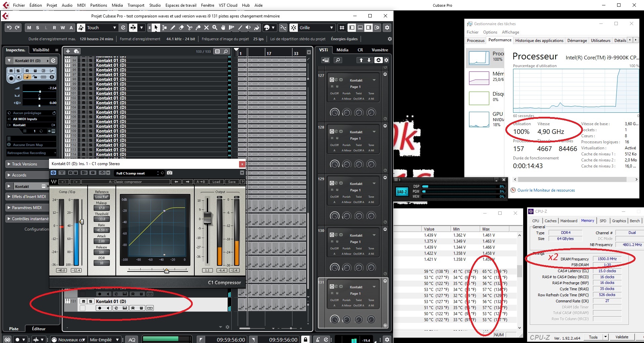Viewport: 644px width, 343px height.
Task: Select the Object Selection arrow tool
Action: coord(156,28)
